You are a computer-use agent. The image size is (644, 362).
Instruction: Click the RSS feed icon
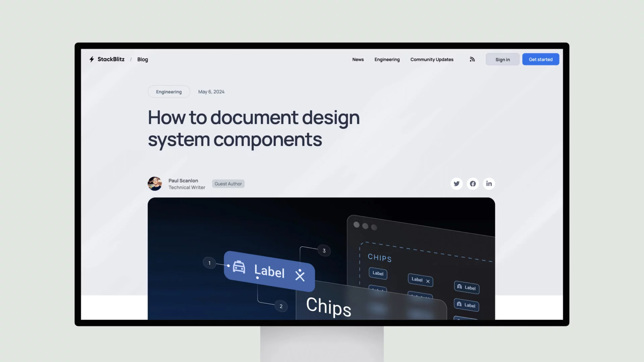pos(472,59)
